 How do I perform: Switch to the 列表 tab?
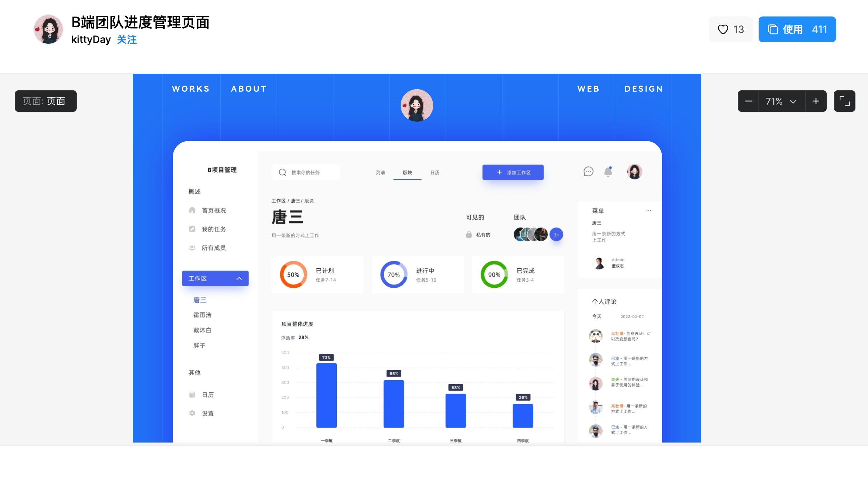381,173
